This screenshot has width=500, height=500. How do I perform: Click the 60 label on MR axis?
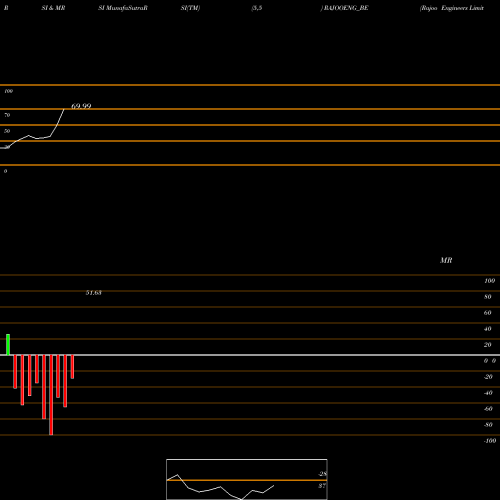tap(488, 313)
